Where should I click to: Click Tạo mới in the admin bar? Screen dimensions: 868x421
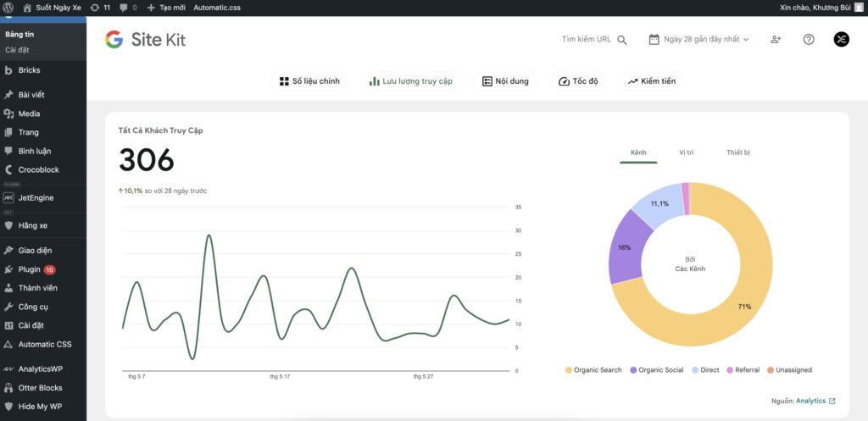[x=166, y=8]
